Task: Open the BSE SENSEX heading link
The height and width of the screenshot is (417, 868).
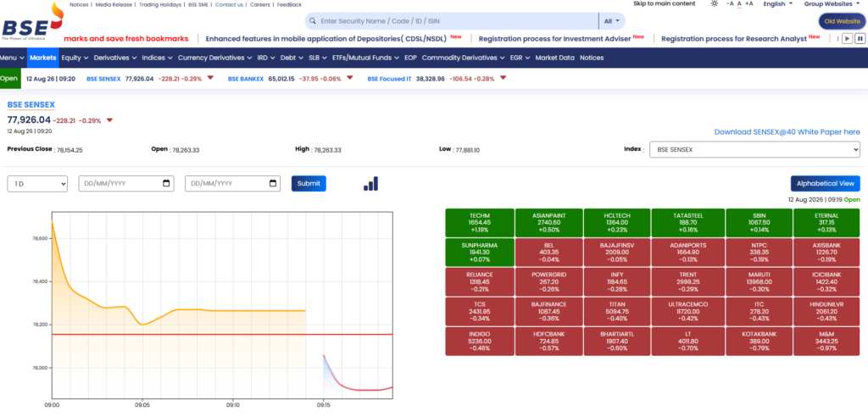Action: (31, 104)
